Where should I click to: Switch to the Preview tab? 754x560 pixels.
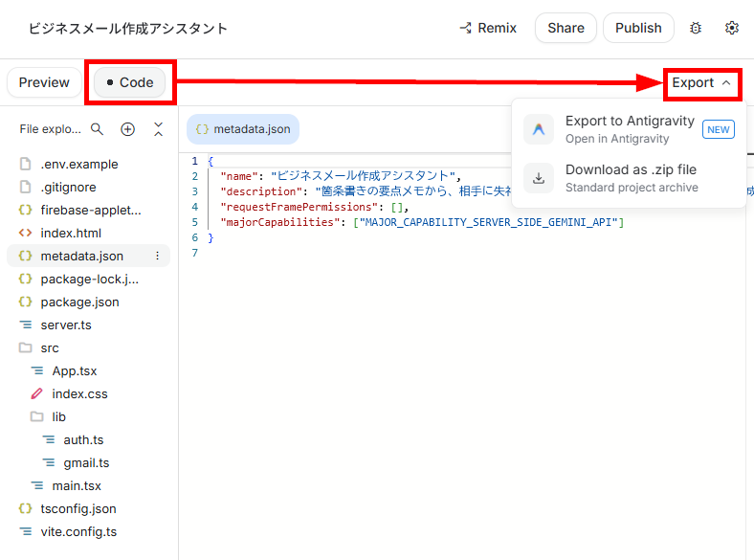(44, 82)
